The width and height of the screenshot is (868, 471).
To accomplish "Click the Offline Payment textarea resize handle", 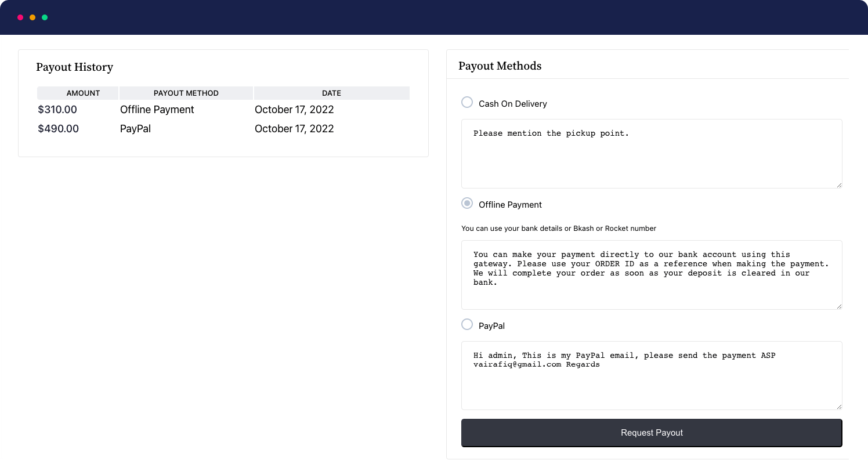I will [838, 306].
